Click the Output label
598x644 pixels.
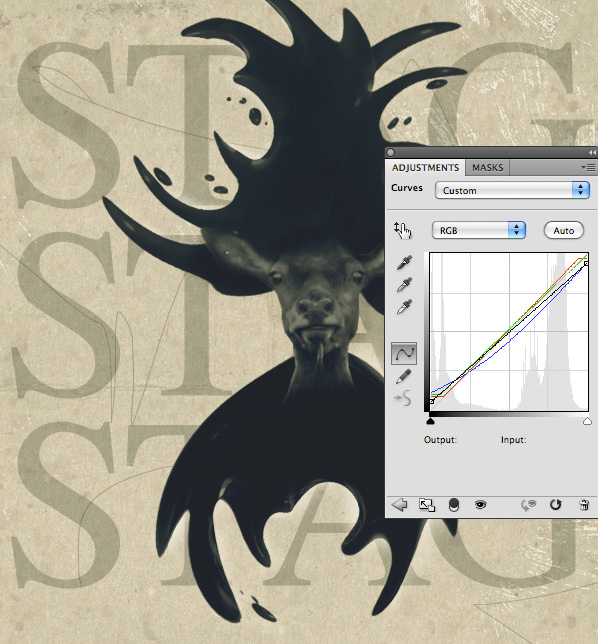(440, 440)
